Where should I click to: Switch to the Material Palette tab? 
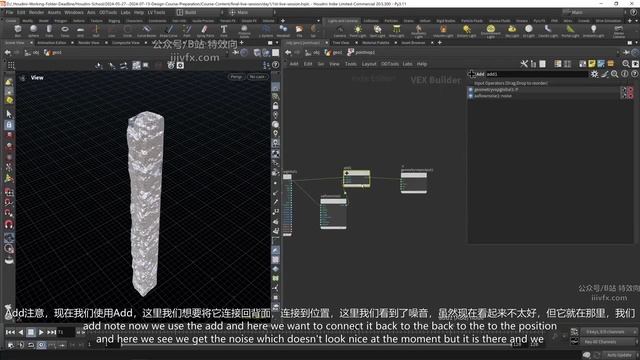pos(376,42)
